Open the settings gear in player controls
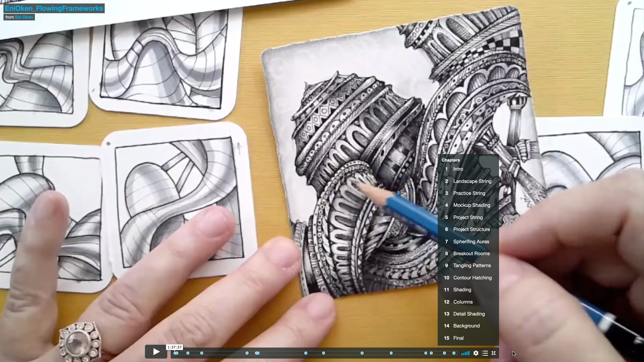The width and height of the screenshot is (644, 362). [x=476, y=353]
